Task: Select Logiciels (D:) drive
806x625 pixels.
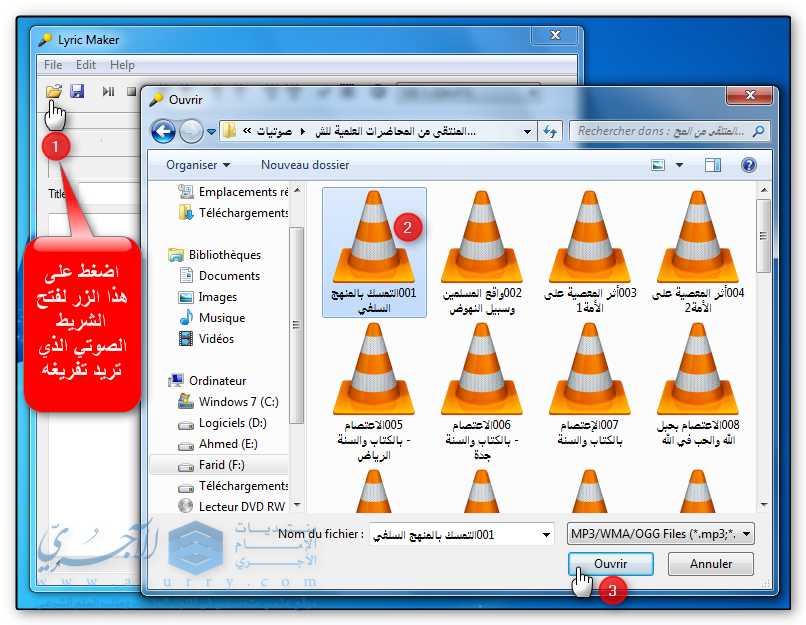Action: click(222, 423)
